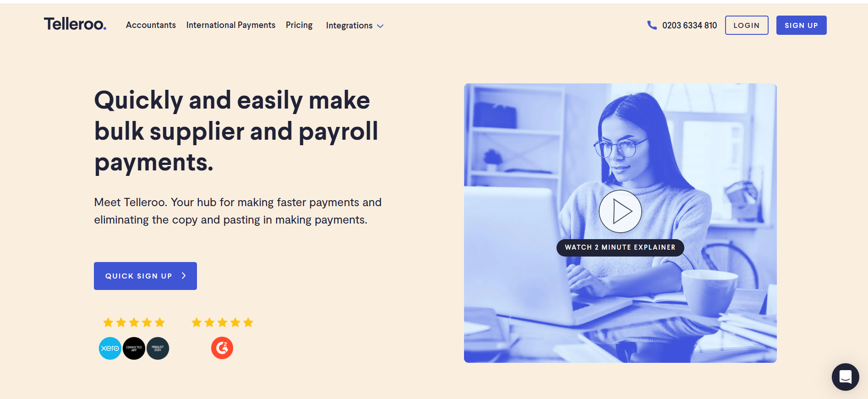Image resolution: width=868 pixels, height=399 pixels.
Task: Click the Telleroo logo
Action: pyautogui.click(x=75, y=24)
